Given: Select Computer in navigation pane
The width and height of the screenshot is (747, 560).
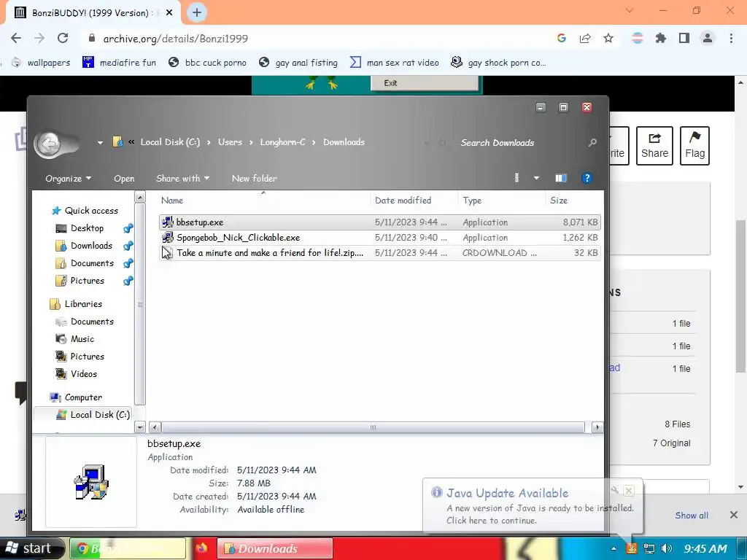Looking at the screenshot, I should 76,397.
